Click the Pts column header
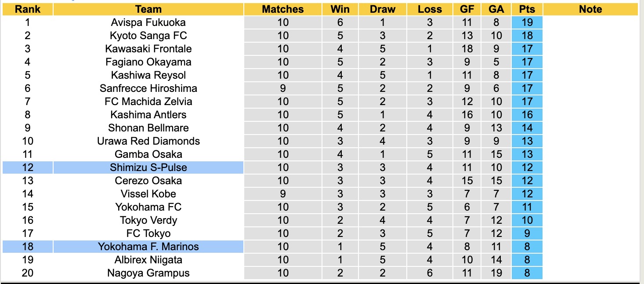 tap(527, 9)
